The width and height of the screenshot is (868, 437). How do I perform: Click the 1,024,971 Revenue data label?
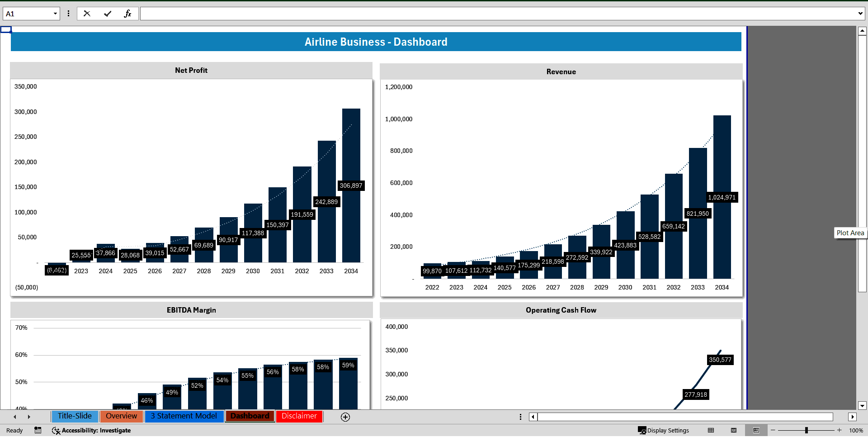coord(722,197)
